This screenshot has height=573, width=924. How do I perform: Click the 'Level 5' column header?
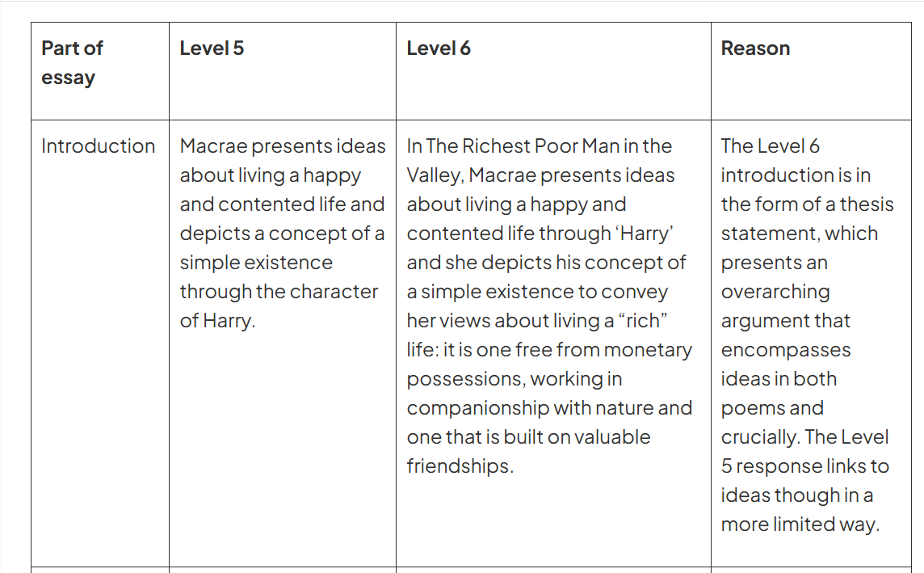[x=212, y=48]
